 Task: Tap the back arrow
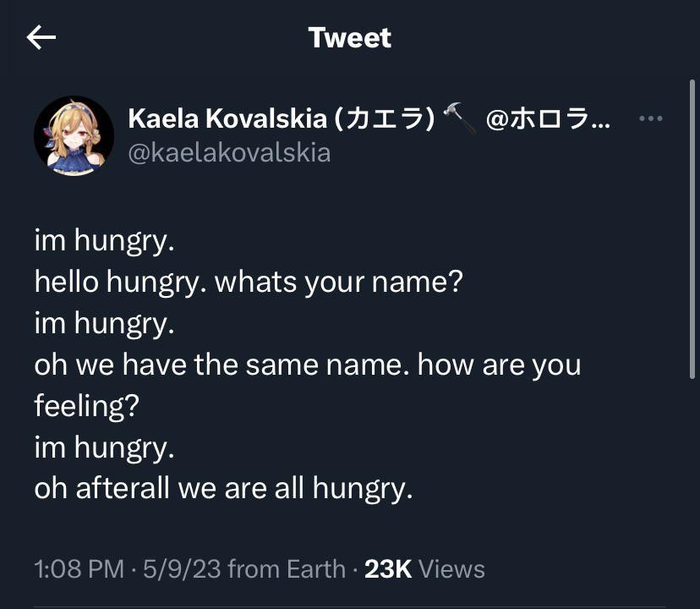[x=41, y=37]
